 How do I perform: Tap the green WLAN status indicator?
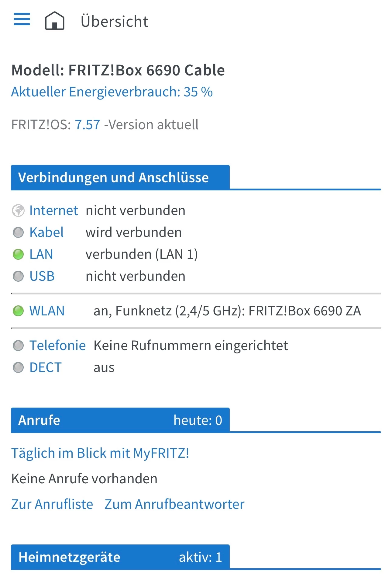(x=18, y=311)
